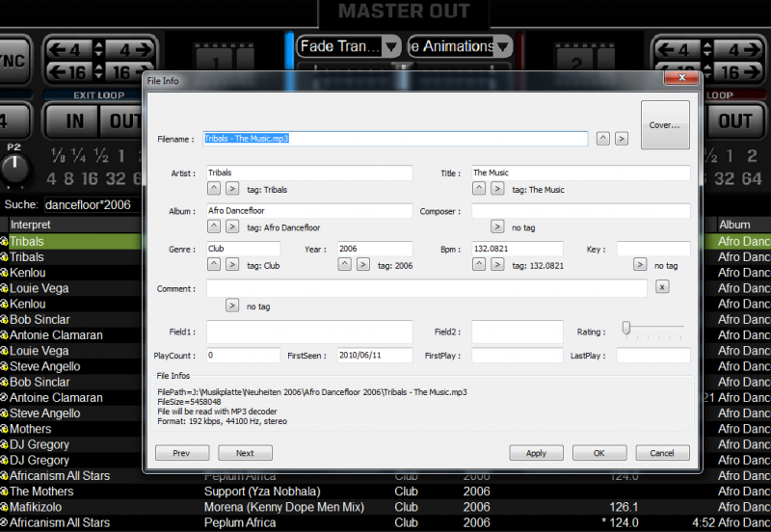Click the right-arrow button beside 'tag: Tribals'

click(x=232, y=189)
